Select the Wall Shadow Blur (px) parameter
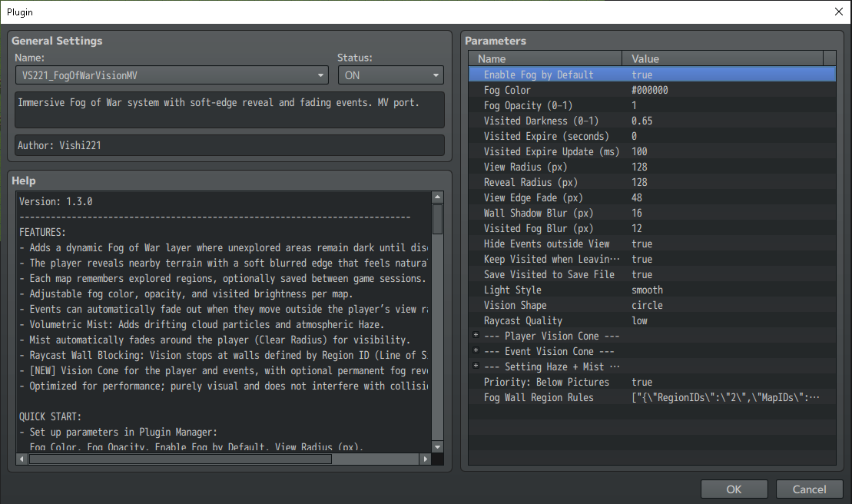Screen dimensions: 852x504 (x=539, y=213)
